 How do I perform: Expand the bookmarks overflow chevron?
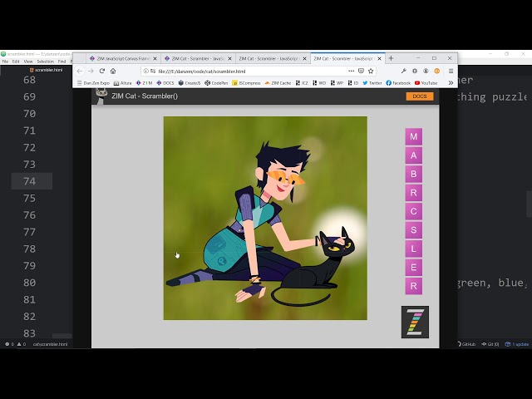tap(451, 83)
